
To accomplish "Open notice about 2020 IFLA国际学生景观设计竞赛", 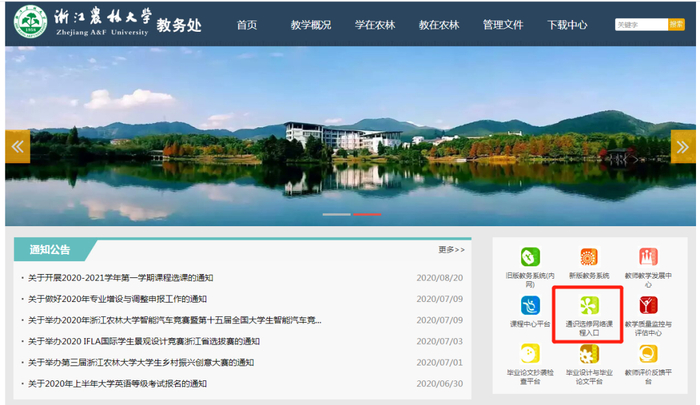I will click(144, 342).
